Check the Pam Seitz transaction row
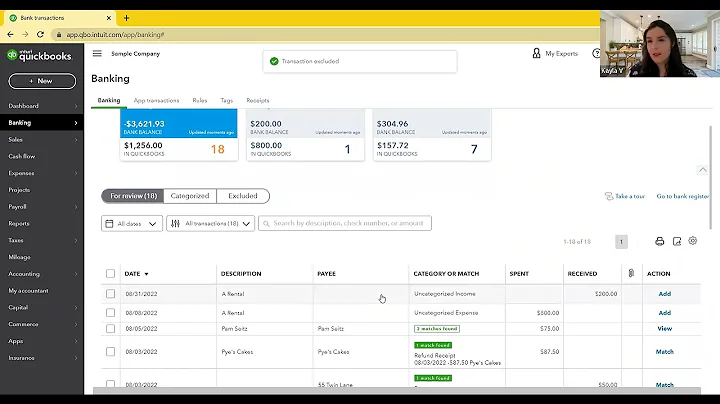Viewport: 720px width, 404px height. [110, 329]
